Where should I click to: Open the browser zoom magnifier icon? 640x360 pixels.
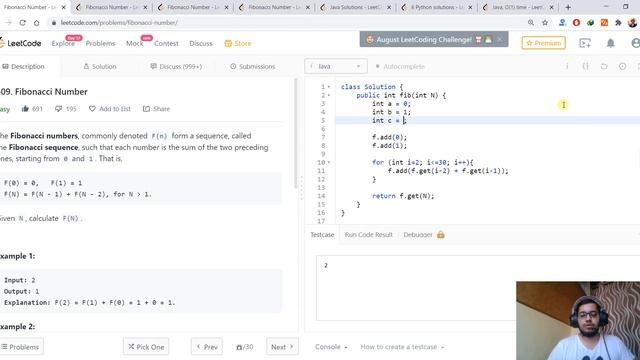coord(531,23)
